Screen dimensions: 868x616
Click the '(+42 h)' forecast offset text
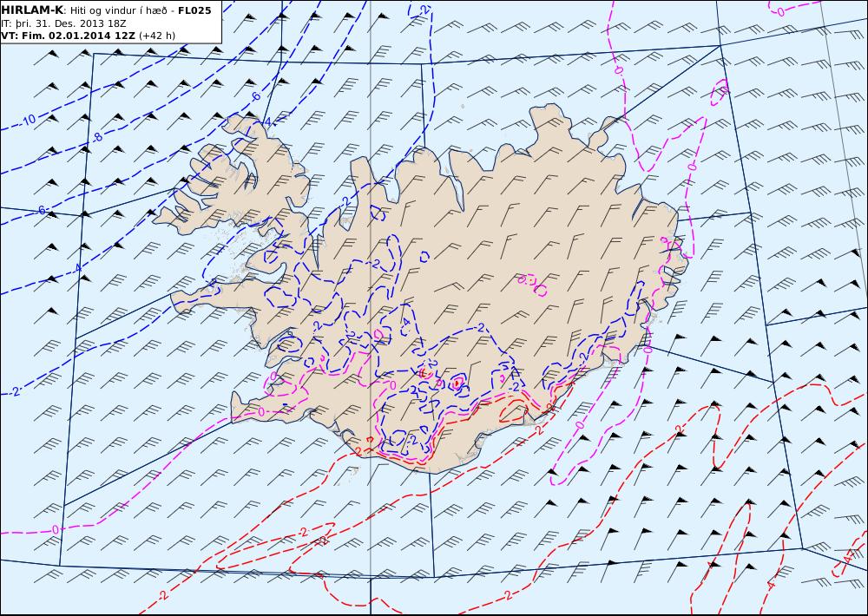156,36
